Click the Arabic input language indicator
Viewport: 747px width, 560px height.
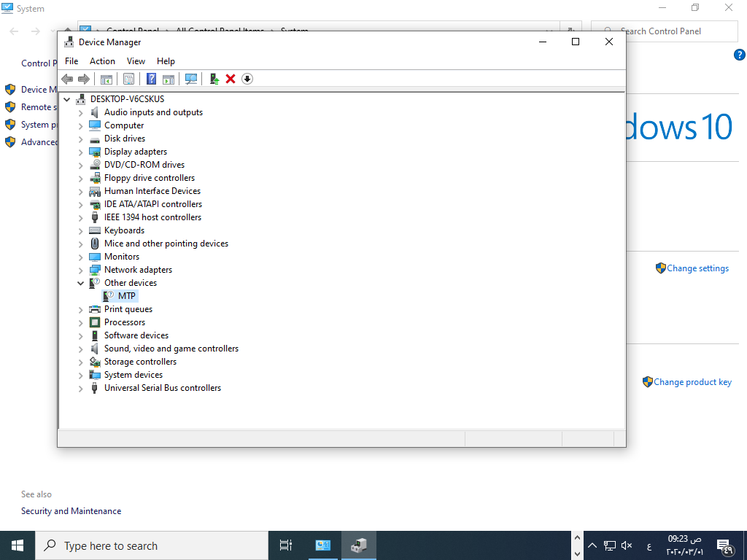649,545
